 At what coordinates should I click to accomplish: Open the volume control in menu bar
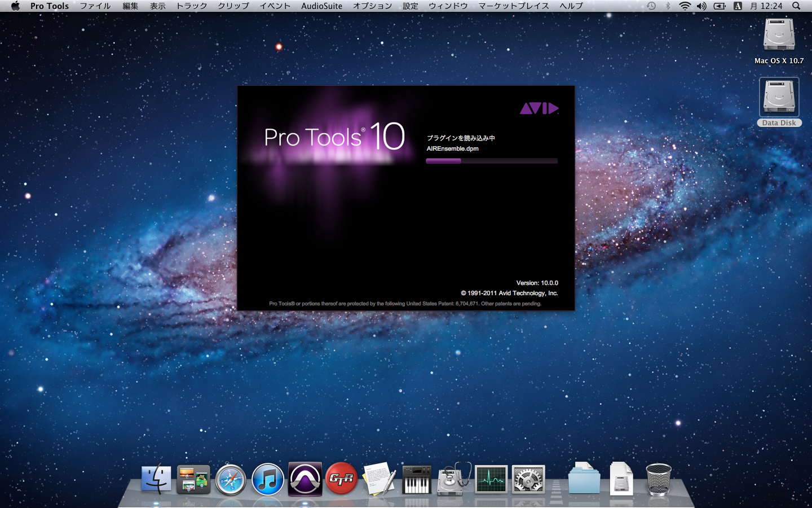tap(701, 6)
